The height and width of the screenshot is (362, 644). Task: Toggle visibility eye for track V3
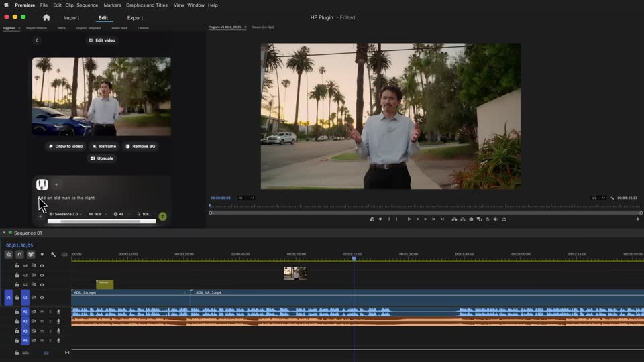(42, 275)
